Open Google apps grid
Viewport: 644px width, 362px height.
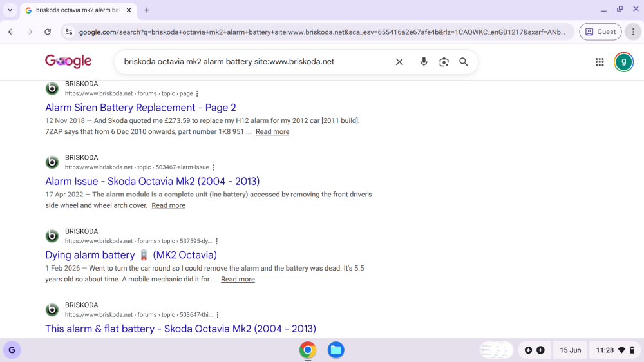(599, 62)
